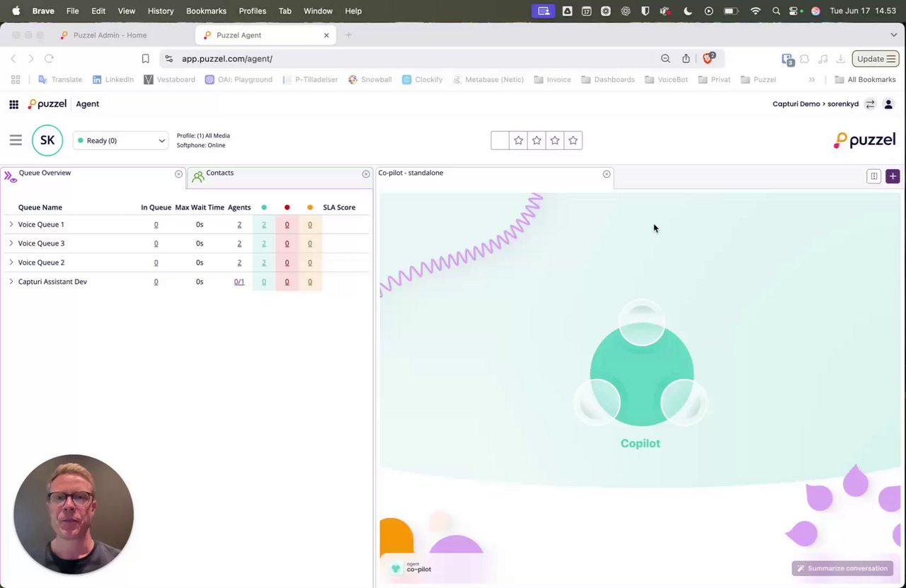Screen dimensions: 906x588
Task: Open the Clockify bookmark
Action: click(422, 79)
